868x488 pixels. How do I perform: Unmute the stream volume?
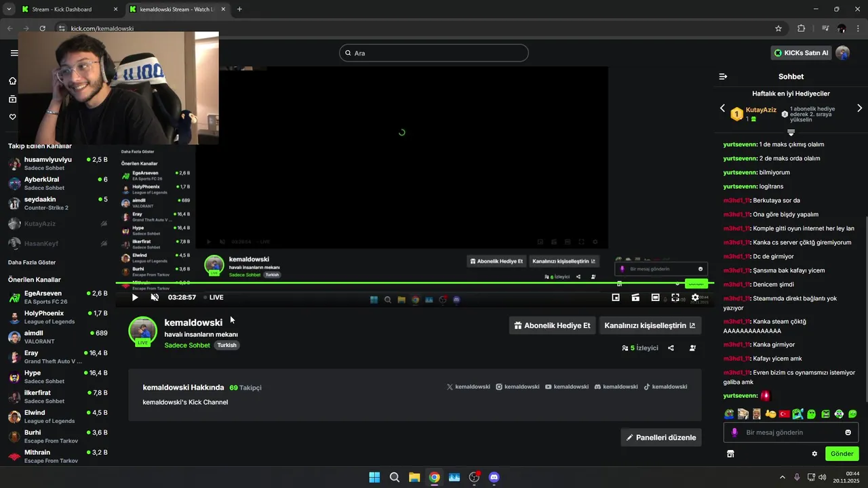[x=155, y=298]
